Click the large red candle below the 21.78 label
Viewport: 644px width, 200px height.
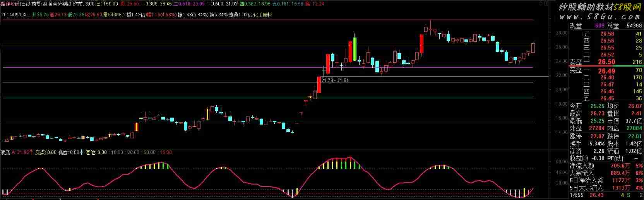tap(319, 85)
